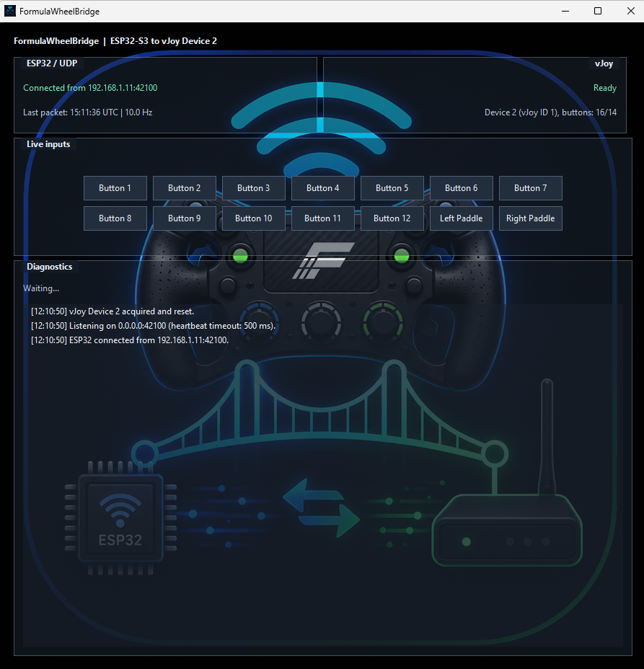Viewport: 644px width, 669px height.
Task: Select Button 11 indicator
Action: tap(322, 218)
